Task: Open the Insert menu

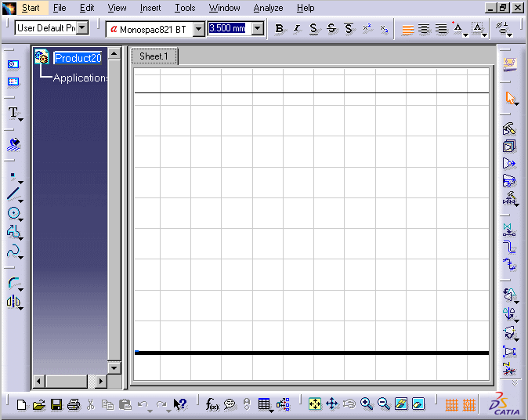Action: (x=150, y=8)
